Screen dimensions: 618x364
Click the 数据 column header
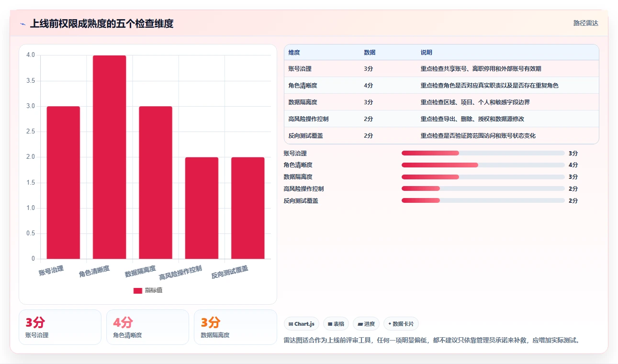click(370, 52)
